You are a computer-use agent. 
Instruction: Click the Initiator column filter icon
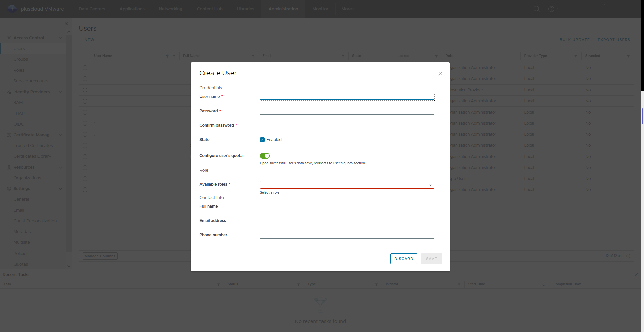click(459, 284)
